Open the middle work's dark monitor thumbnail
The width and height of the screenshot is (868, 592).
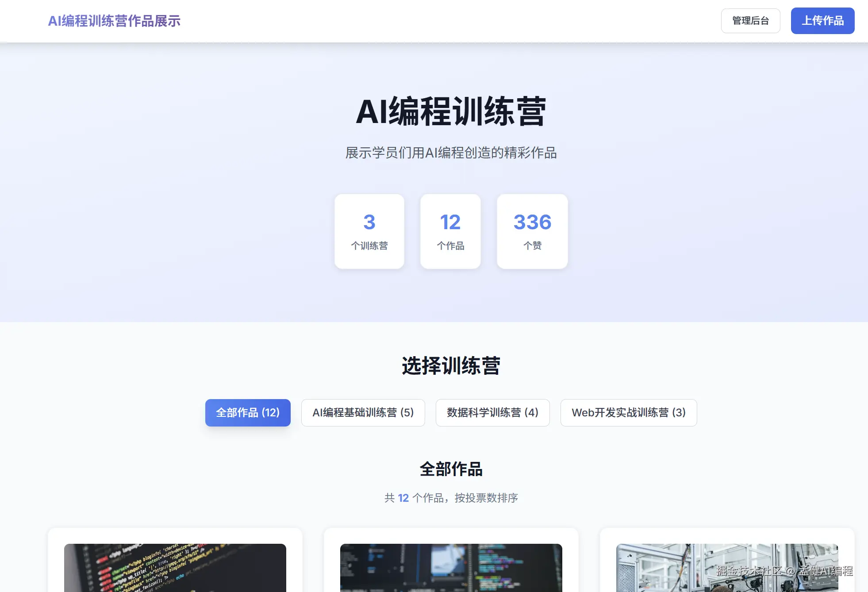(451, 568)
